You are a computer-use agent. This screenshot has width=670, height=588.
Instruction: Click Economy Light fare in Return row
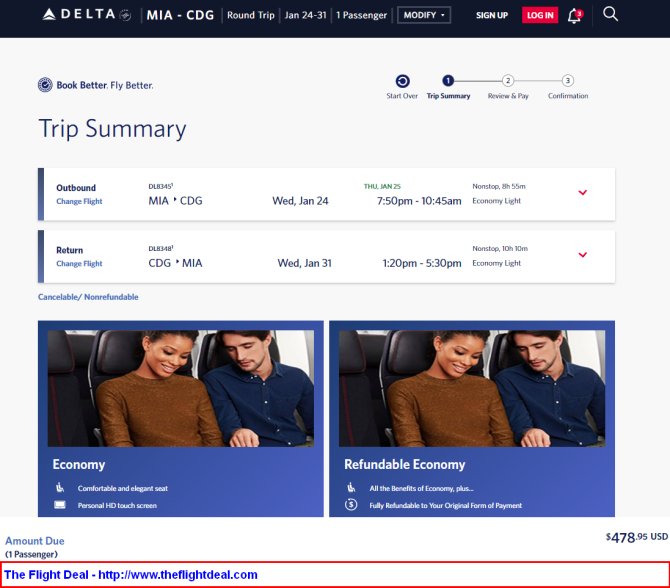coord(497,263)
